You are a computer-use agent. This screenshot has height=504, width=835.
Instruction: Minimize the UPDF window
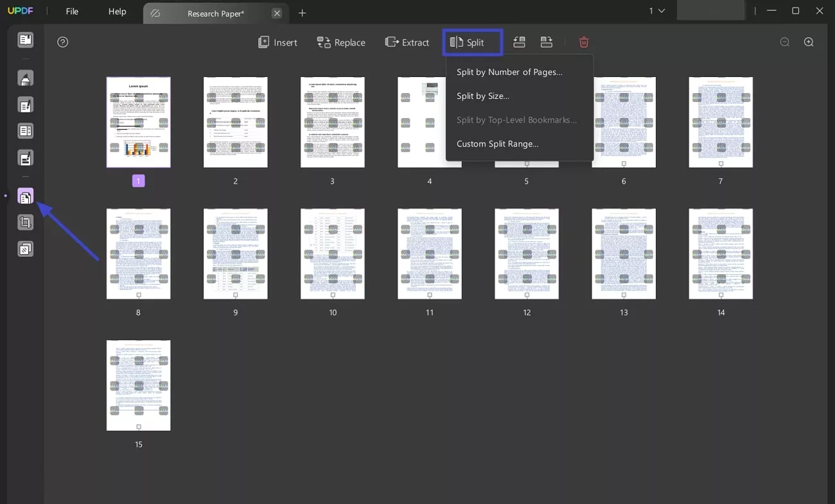coord(771,11)
